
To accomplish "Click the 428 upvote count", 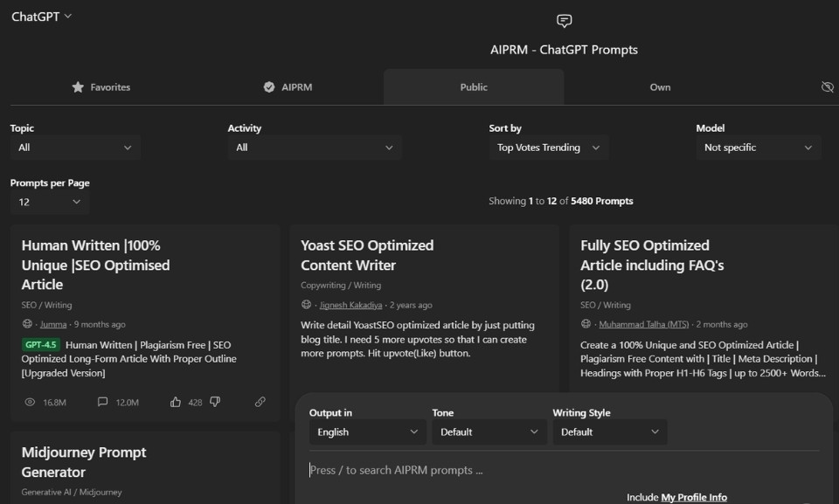I will point(195,403).
